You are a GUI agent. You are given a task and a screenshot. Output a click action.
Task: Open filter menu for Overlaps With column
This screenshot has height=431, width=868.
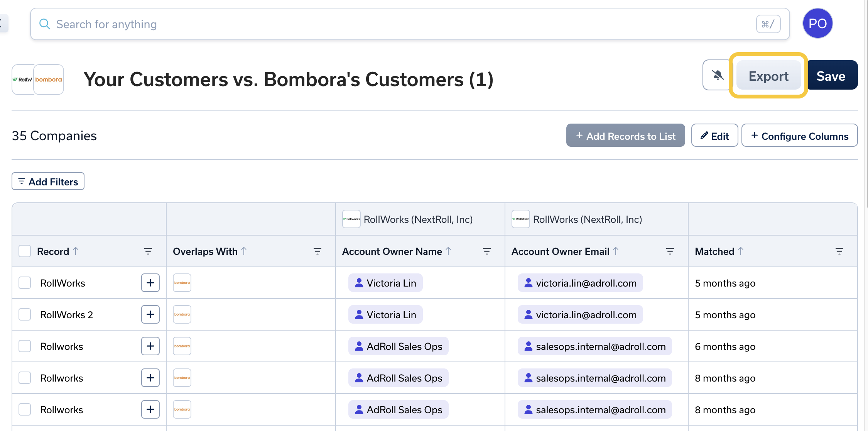pyautogui.click(x=317, y=251)
